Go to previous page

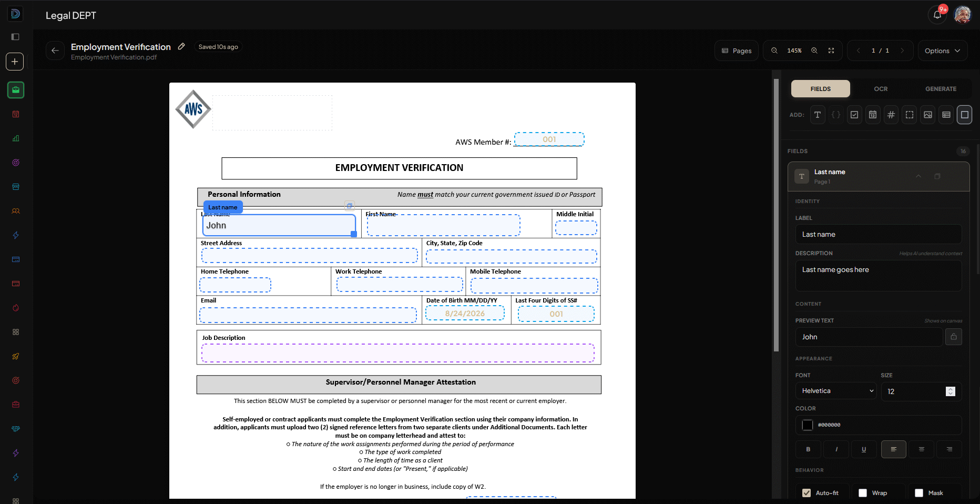coord(859,51)
